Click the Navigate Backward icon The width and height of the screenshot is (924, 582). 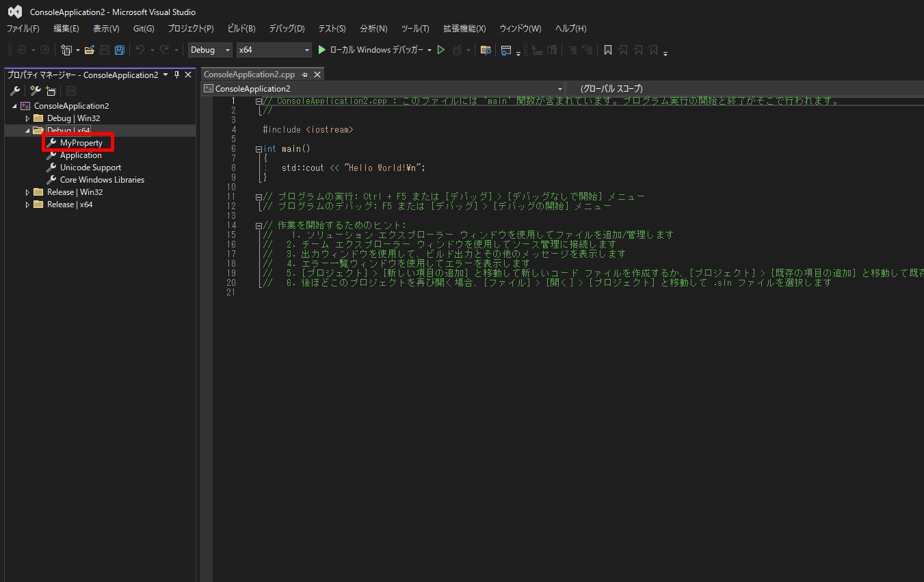(21, 50)
